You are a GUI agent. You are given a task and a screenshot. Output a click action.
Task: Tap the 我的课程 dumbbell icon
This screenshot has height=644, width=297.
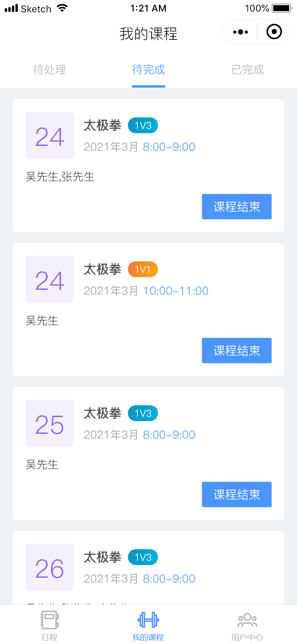click(148, 620)
